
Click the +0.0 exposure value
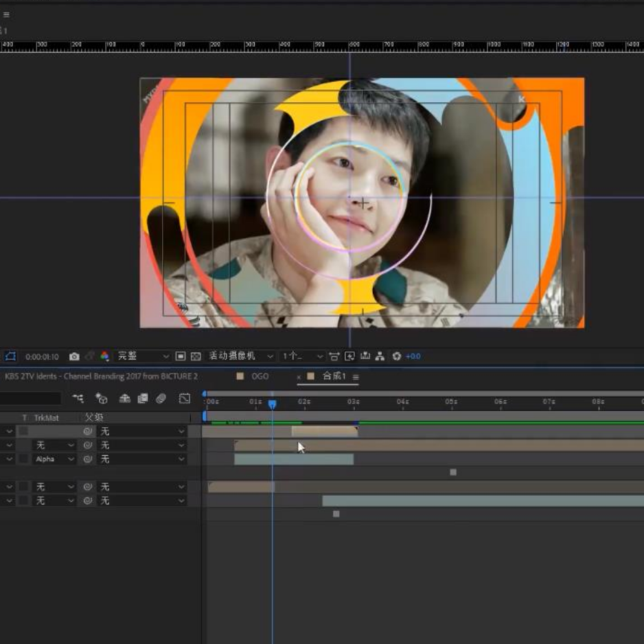tap(413, 356)
